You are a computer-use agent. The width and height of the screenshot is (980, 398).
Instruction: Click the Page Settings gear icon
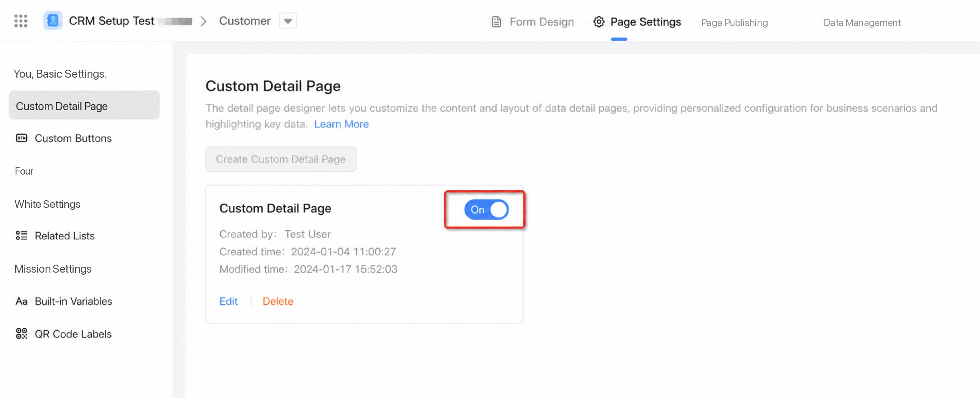click(599, 22)
